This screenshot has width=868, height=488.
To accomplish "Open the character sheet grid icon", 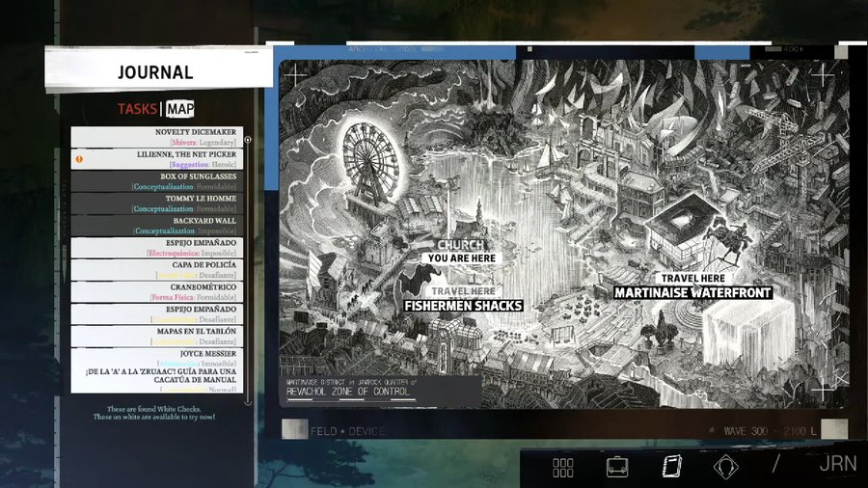I will pyautogui.click(x=562, y=468).
